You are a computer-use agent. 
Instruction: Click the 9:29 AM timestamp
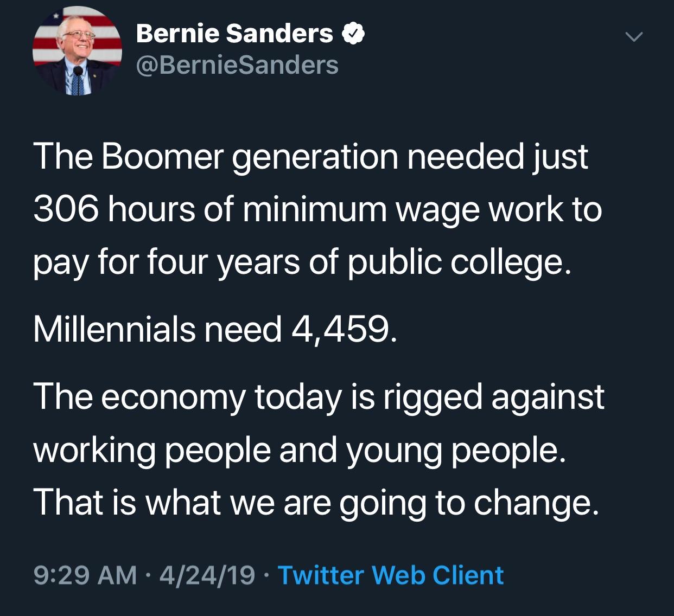[x=85, y=575]
